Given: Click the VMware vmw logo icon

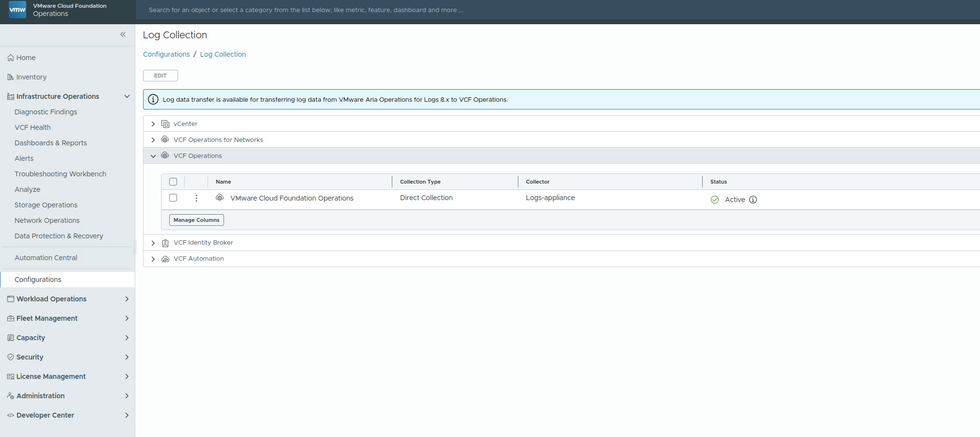Looking at the screenshot, I should pos(17,10).
